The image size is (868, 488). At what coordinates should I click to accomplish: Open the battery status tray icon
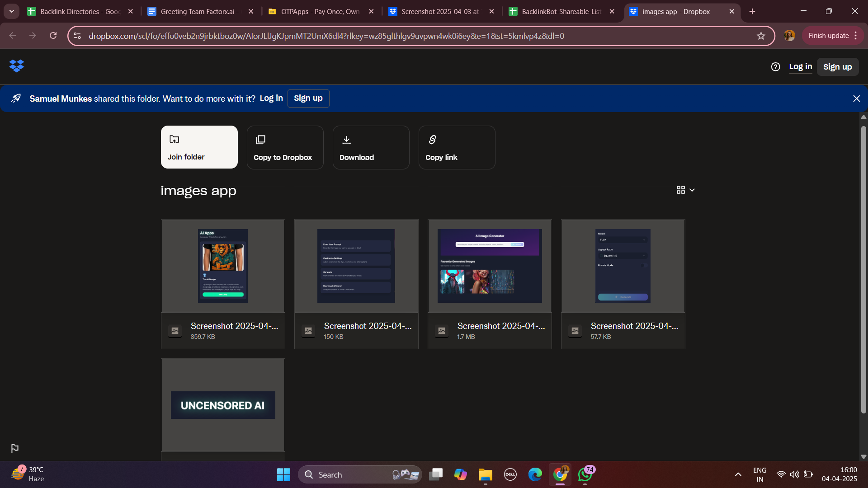808,474
